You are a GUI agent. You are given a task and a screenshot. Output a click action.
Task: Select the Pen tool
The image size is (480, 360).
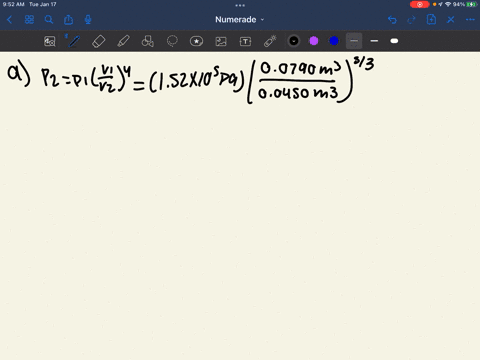coord(74,41)
